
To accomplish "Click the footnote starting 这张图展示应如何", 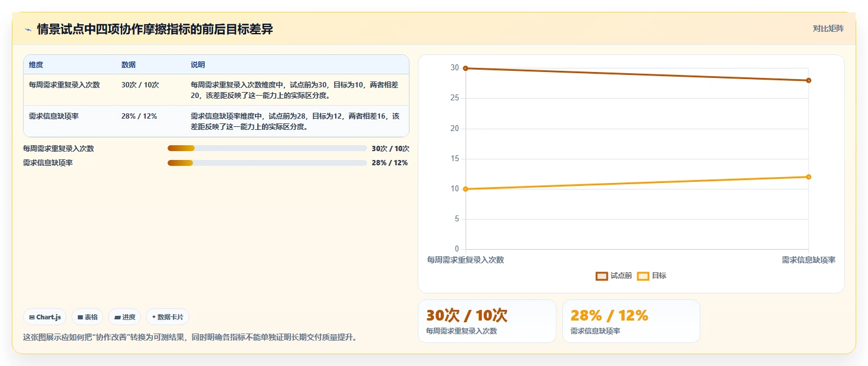I will [189, 338].
